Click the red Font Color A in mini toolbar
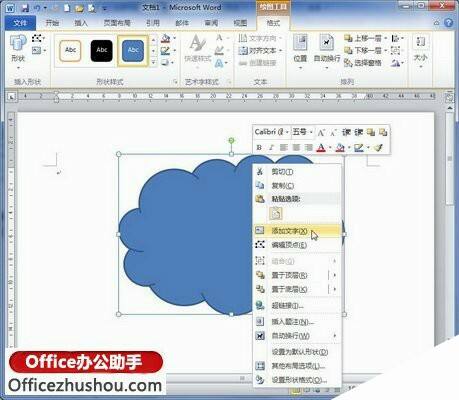 (321, 147)
